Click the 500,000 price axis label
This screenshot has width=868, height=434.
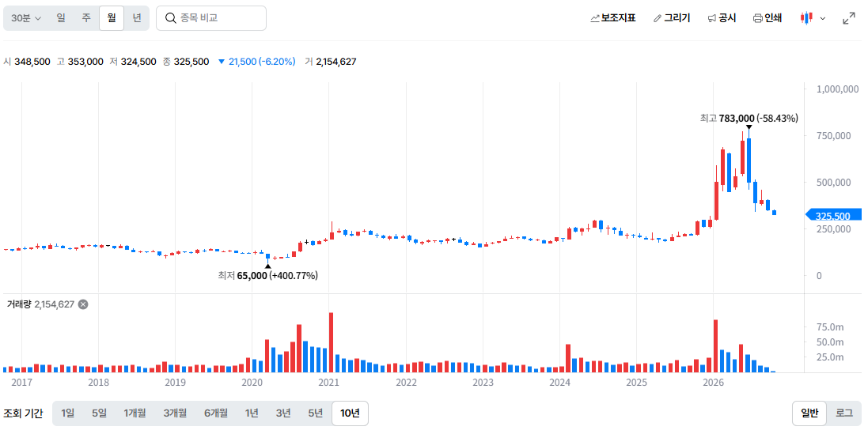click(834, 183)
